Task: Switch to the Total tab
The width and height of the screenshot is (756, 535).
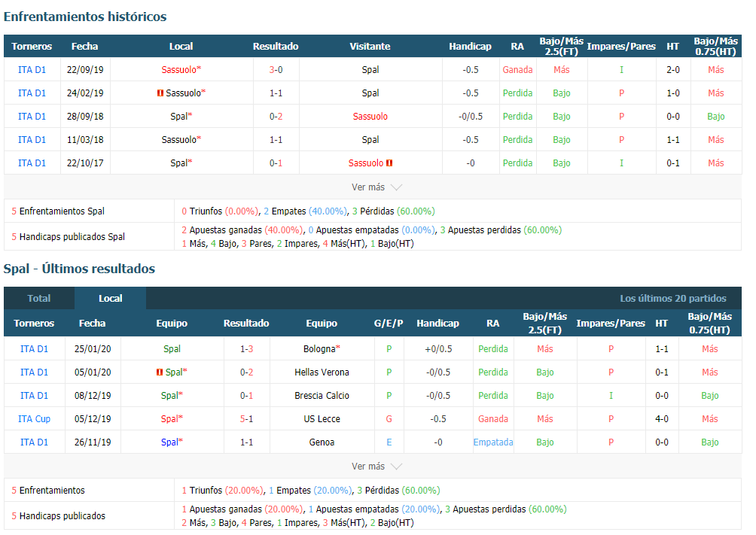Action: point(39,298)
